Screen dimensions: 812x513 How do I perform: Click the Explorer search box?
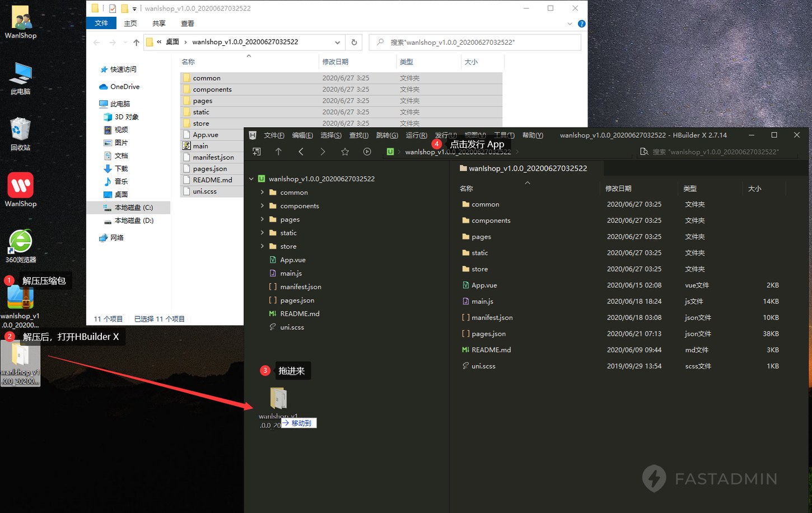(475, 42)
